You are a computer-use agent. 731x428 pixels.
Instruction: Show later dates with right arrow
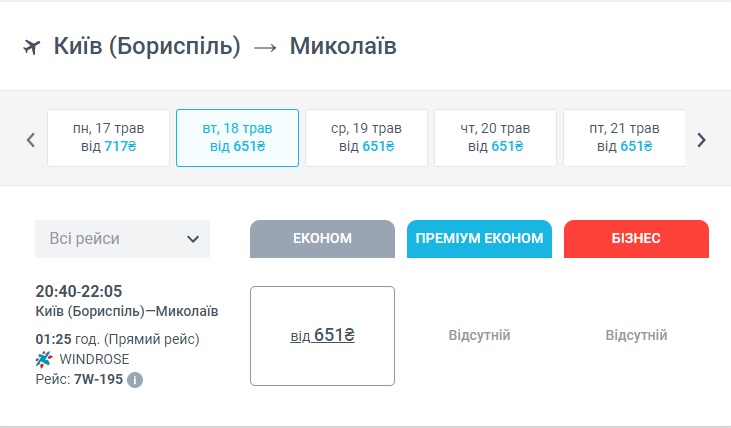point(702,139)
